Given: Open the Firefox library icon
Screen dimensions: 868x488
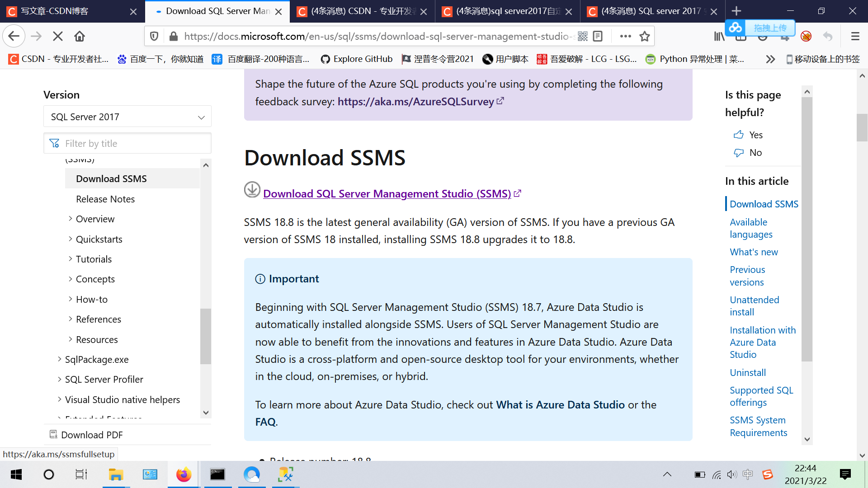Looking at the screenshot, I should tap(719, 36).
